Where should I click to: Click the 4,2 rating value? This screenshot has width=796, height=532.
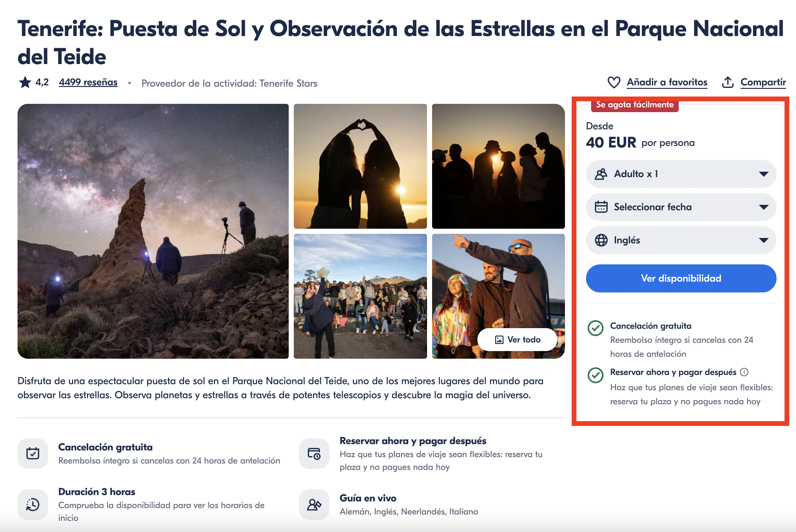click(42, 83)
